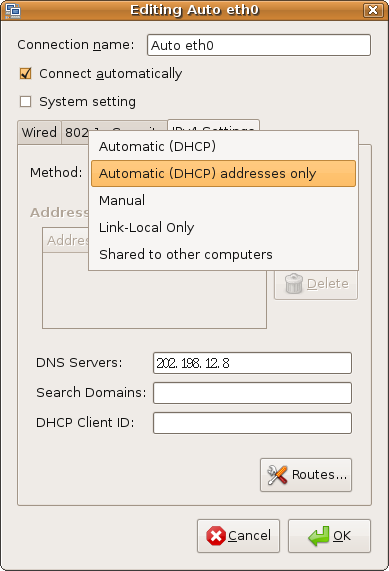Click the DNS Servers input field
Viewport: 389px width, 571px height.
click(x=252, y=363)
